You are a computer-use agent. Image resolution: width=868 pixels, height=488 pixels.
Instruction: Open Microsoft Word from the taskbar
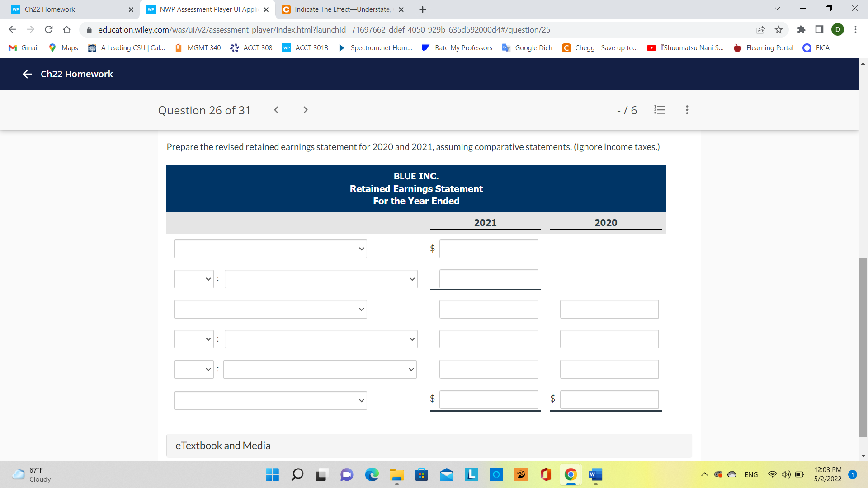(x=595, y=475)
